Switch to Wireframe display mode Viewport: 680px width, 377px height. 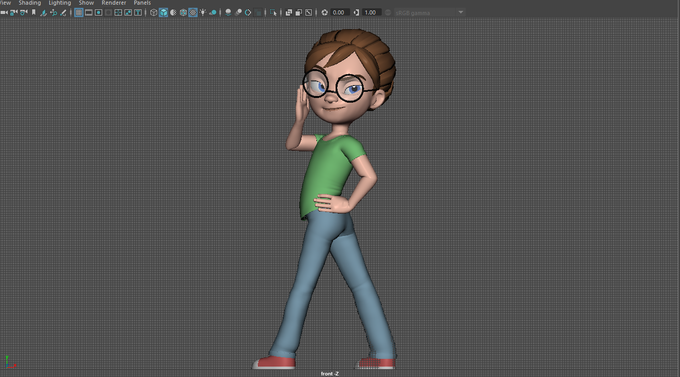(154, 13)
